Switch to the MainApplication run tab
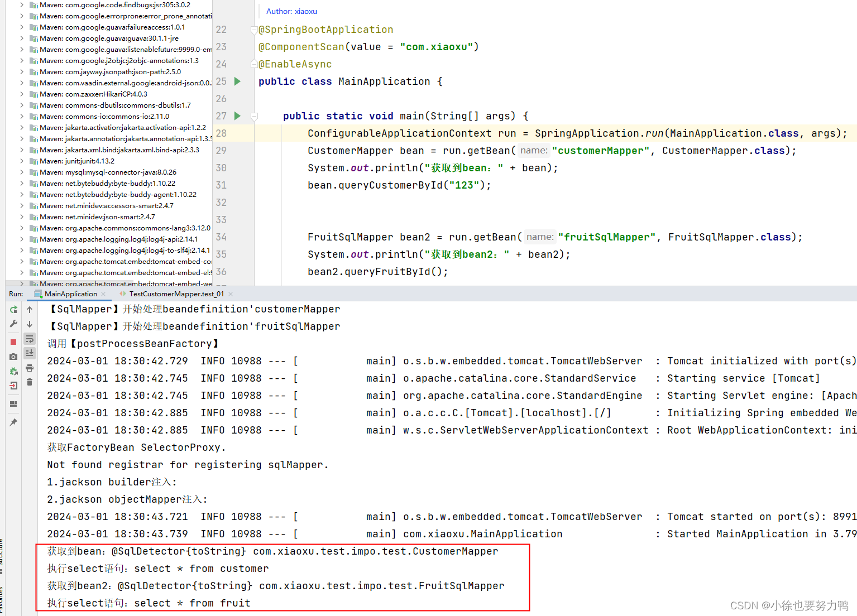This screenshot has height=616, width=857. coord(70,294)
